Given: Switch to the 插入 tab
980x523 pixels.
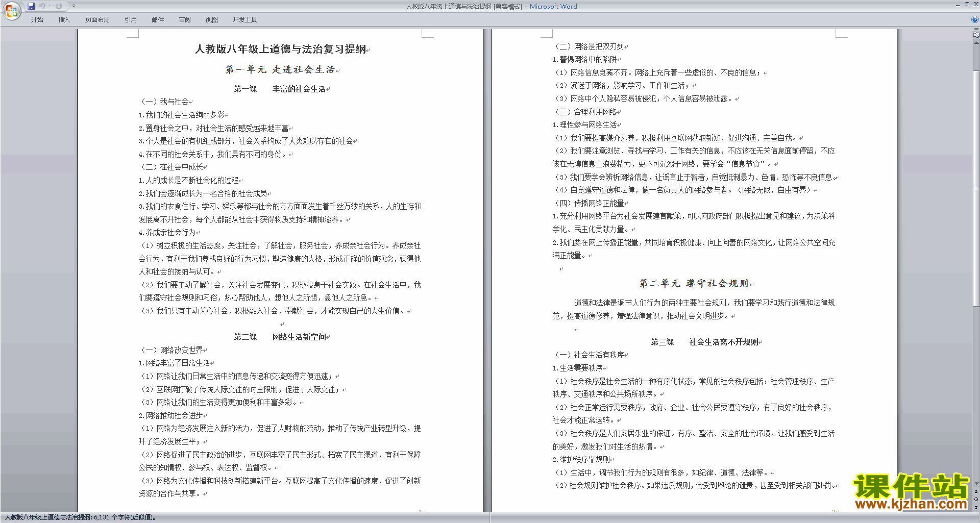Looking at the screenshot, I should 64,20.
